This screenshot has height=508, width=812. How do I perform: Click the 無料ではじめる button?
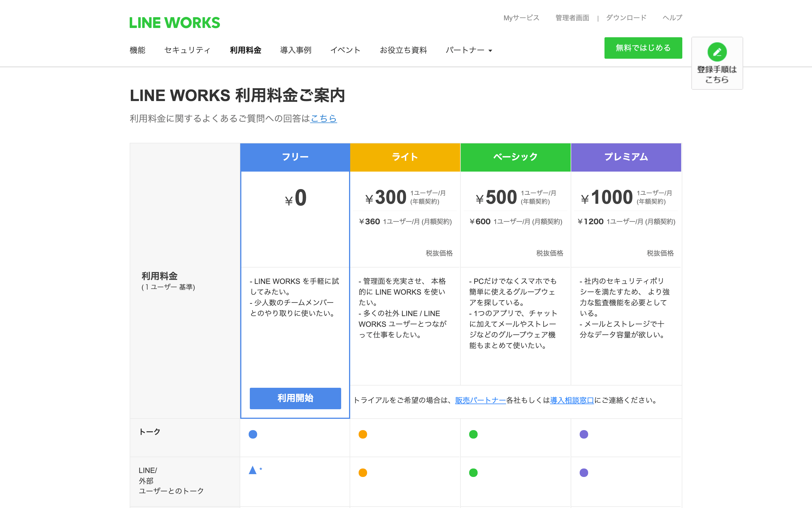pyautogui.click(x=643, y=48)
